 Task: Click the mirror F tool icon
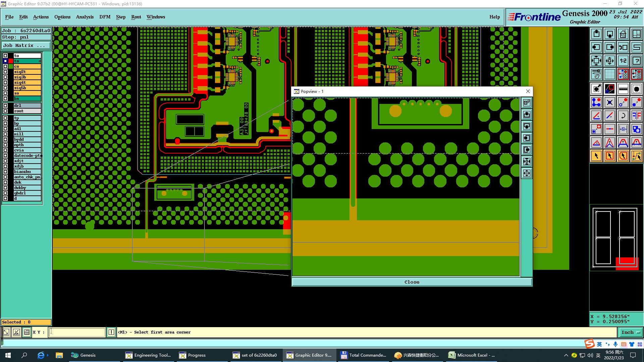point(636,116)
